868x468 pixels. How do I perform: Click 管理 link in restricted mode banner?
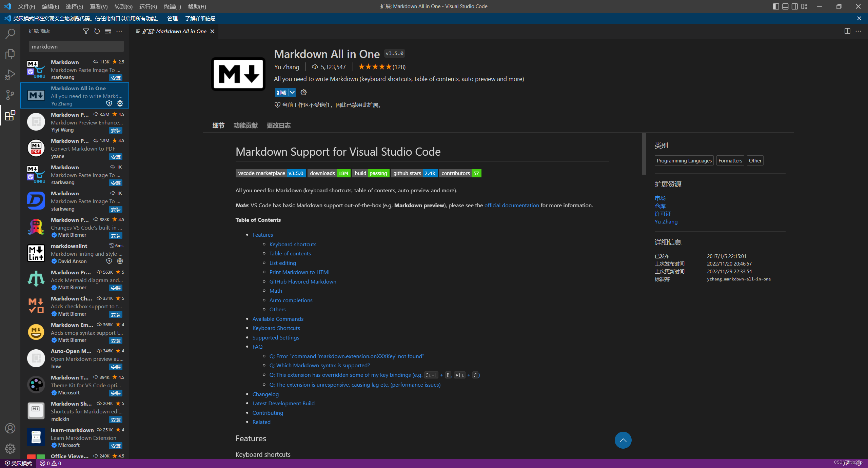[x=172, y=18]
